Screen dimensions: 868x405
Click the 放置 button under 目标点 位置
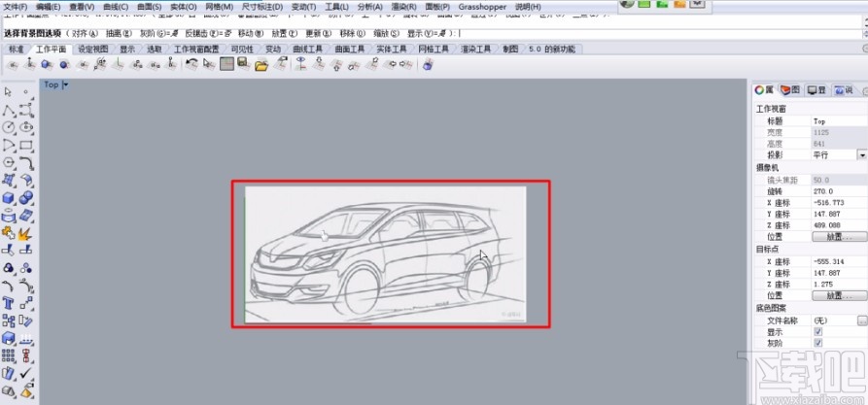[x=839, y=295]
